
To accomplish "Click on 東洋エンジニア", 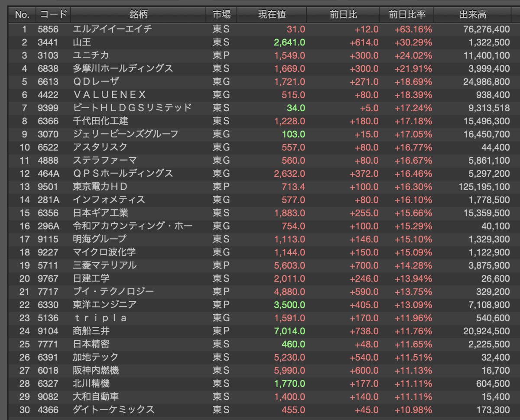I will click(x=104, y=305).
